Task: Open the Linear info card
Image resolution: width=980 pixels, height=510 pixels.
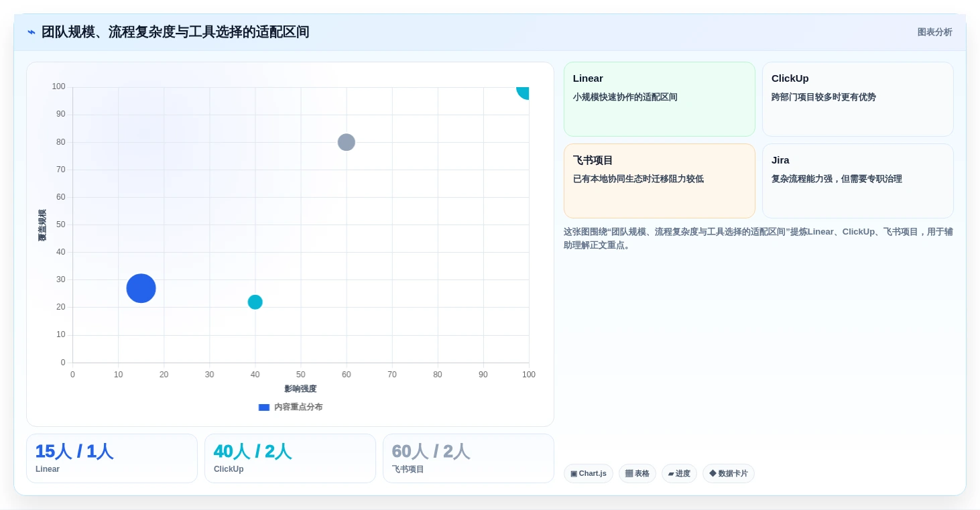Action: coord(660,99)
